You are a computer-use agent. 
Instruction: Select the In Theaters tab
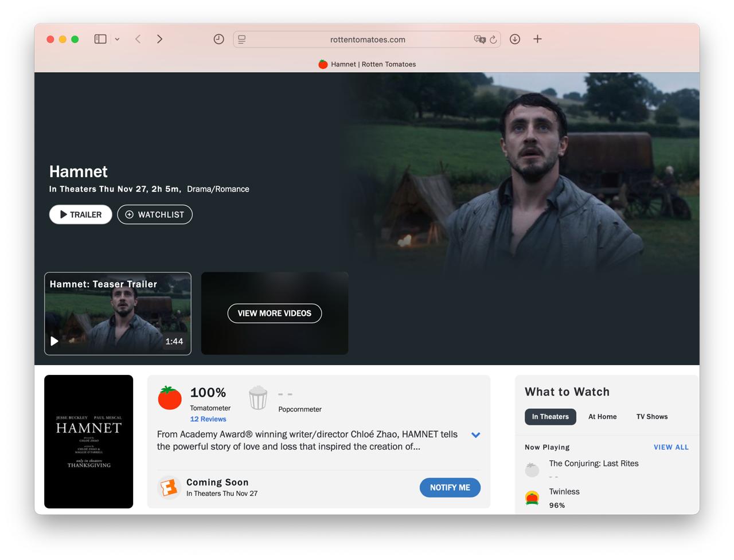pyautogui.click(x=550, y=417)
